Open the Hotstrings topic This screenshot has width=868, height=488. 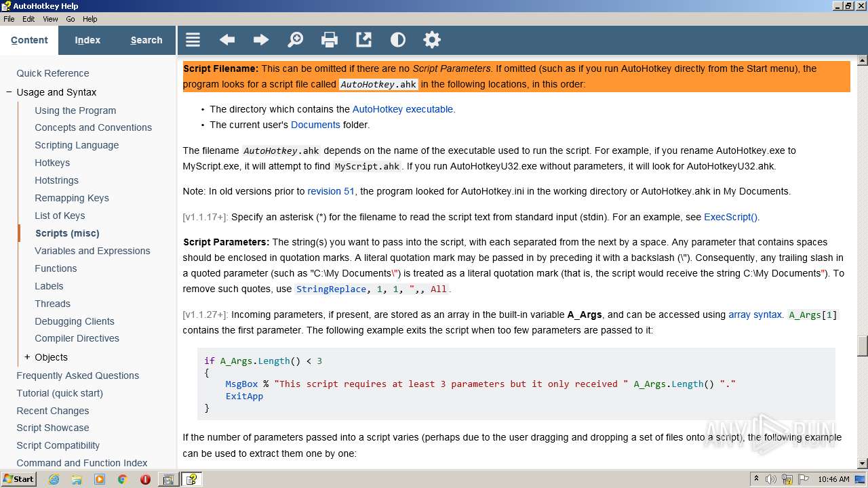pyautogui.click(x=56, y=180)
